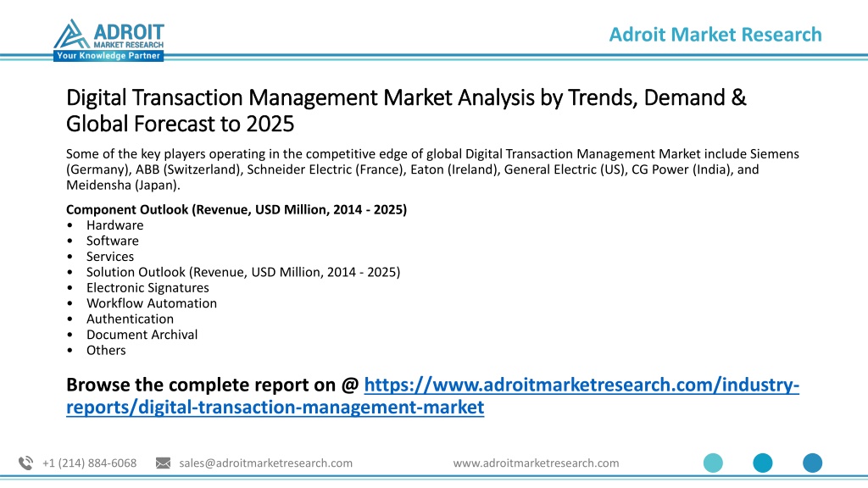Click the phone handset icon

[26, 463]
